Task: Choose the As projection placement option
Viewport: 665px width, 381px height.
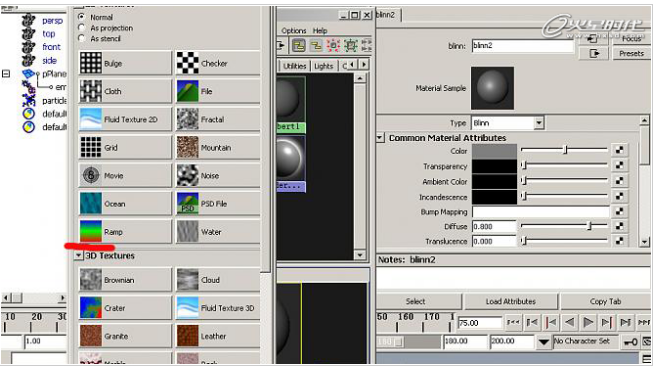Action: [81, 28]
